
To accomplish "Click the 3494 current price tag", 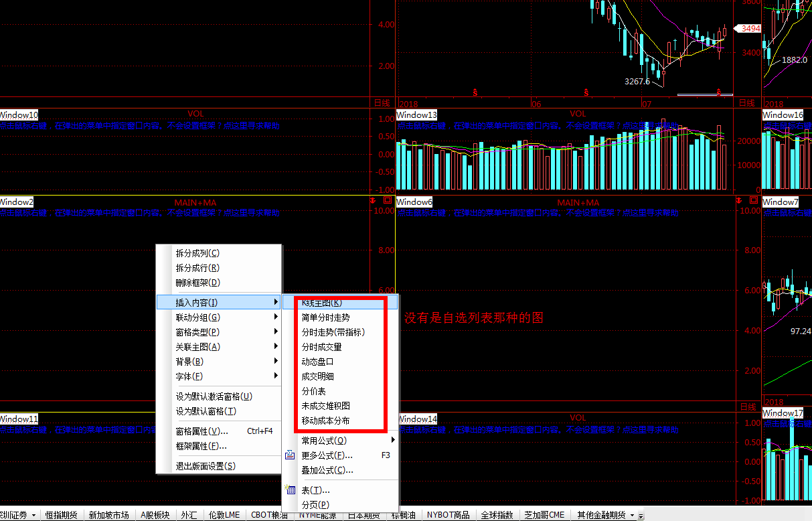I will [749, 28].
